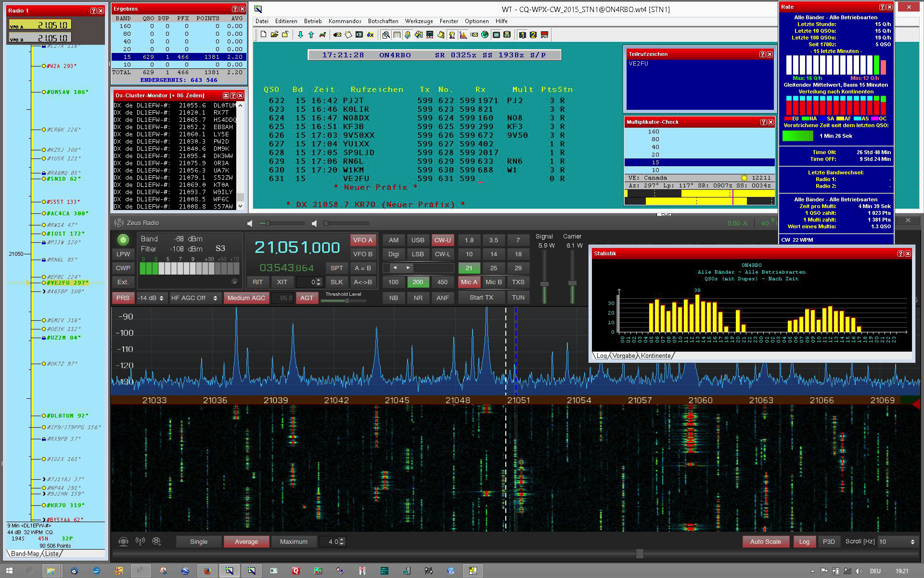Open help for Ergebnis window

[235, 9]
